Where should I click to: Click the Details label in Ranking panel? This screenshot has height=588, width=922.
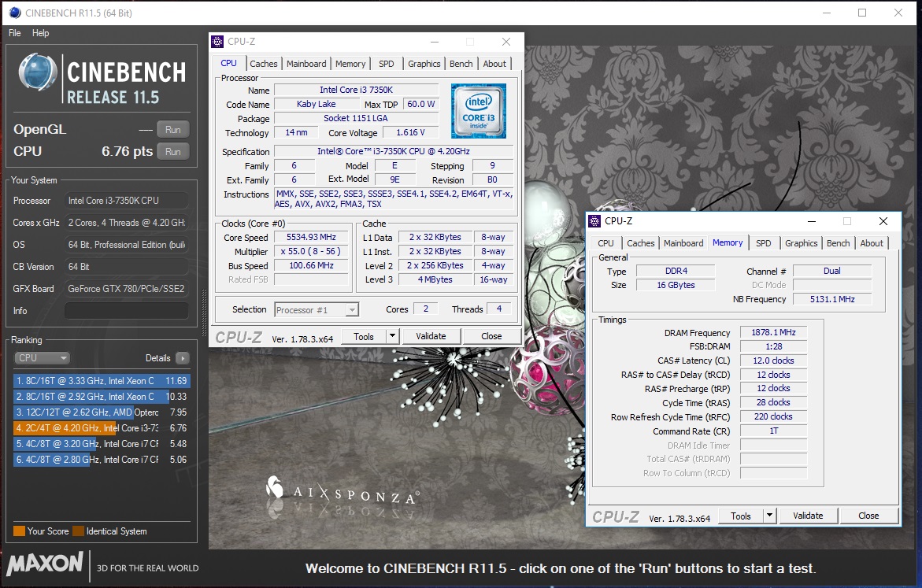tap(157, 358)
